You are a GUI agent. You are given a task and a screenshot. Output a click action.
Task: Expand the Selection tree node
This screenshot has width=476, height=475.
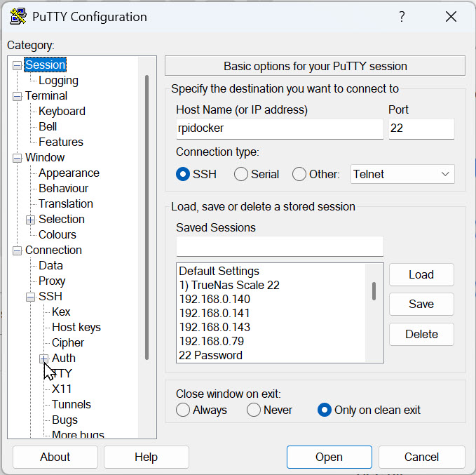[x=30, y=220]
